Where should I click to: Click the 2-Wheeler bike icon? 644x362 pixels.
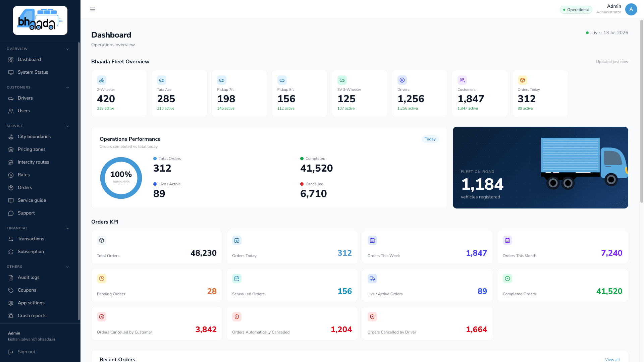click(x=102, y=80)
